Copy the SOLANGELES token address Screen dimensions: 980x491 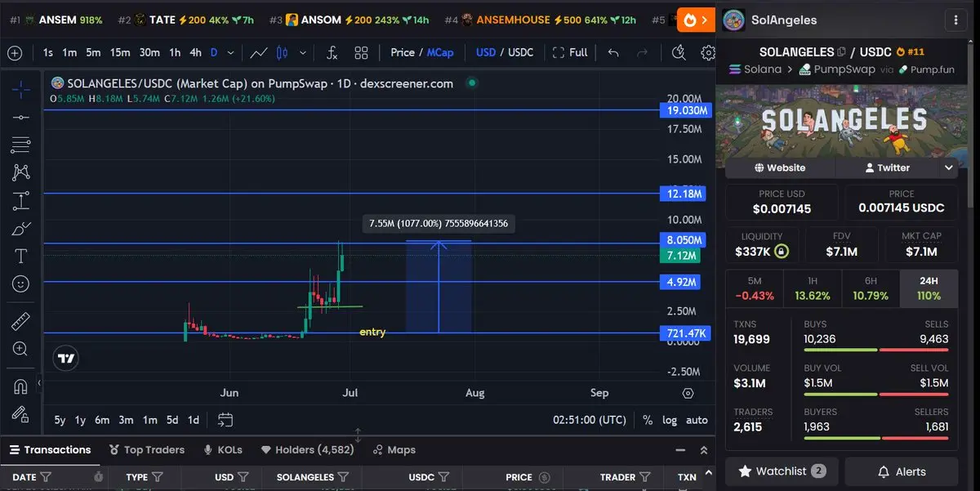(841, 51)
